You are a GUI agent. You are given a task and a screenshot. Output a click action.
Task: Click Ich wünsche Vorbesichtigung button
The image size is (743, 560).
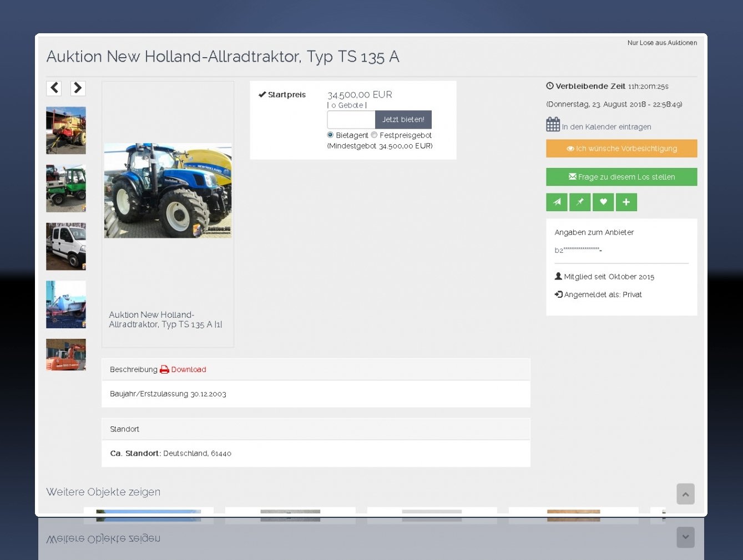click(621, 149)
